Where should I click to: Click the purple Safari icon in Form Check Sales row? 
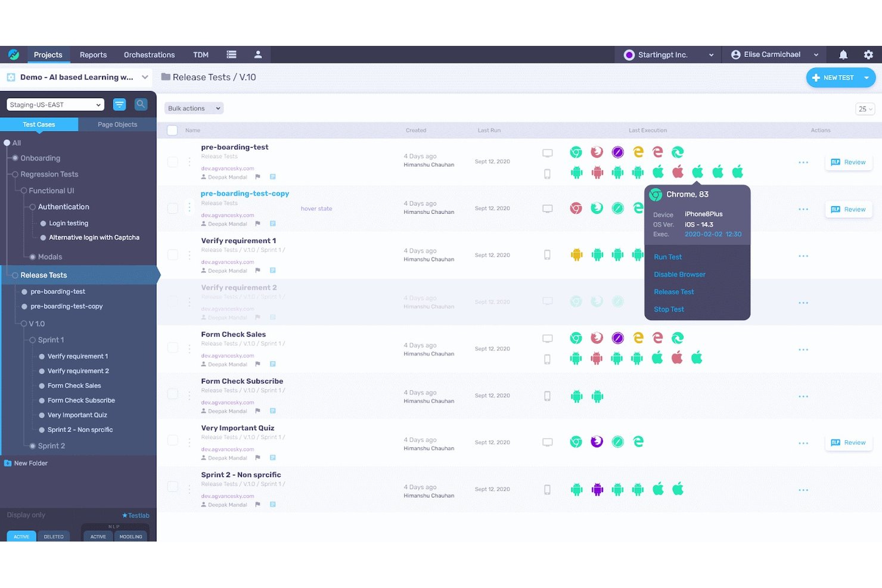(x=618, y=338)
